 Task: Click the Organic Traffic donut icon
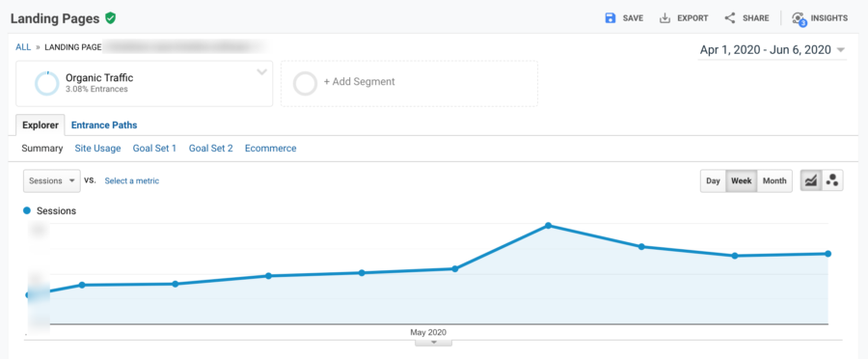click(46, 83)
